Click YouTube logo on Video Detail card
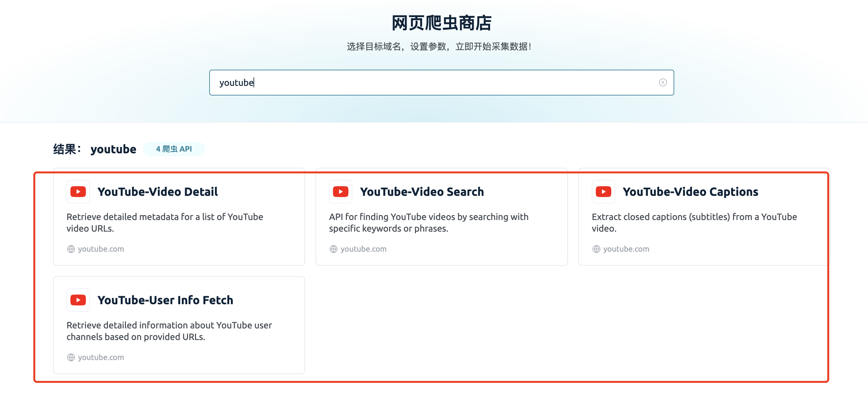 coord(78,192)
